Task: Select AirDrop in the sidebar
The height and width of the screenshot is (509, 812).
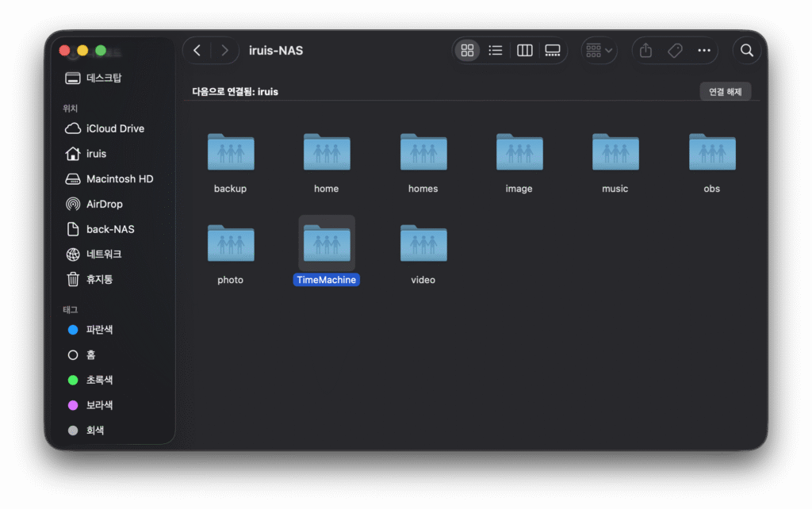Action: pos(104,204)
